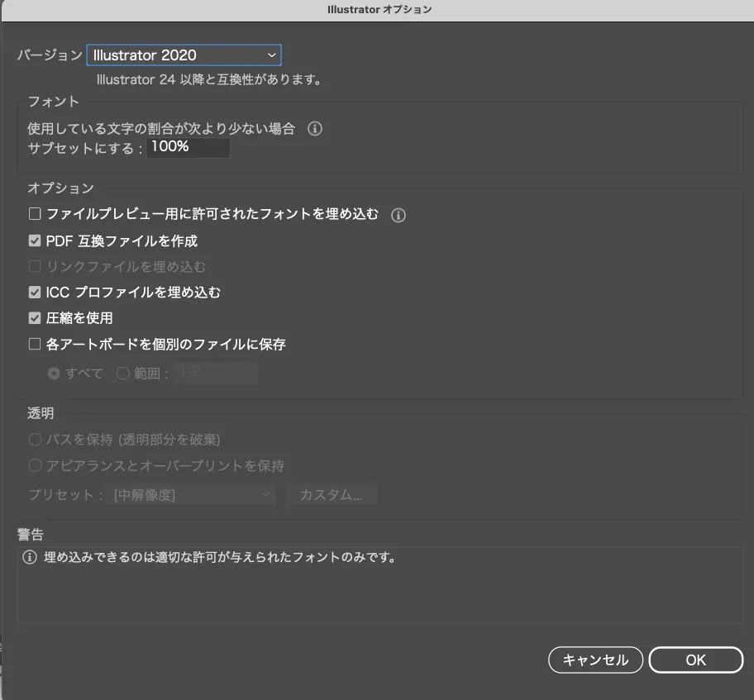Click the 透明 section label

(41, 413)
